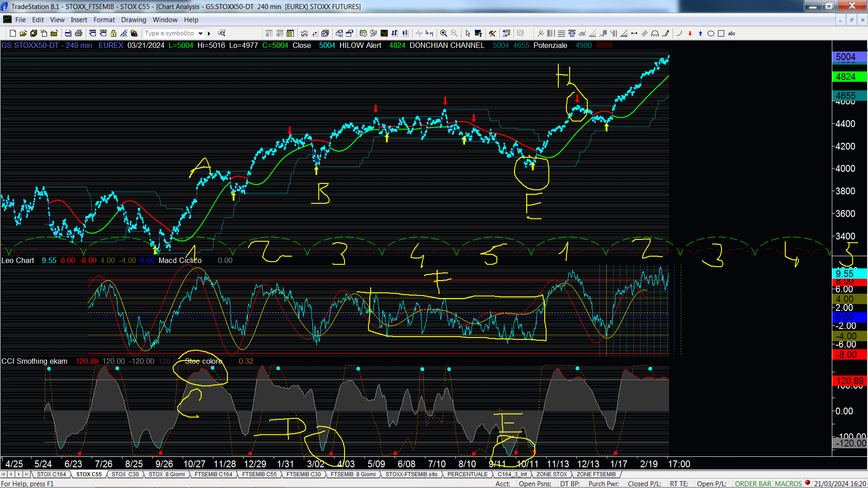The height and width of the screenshot is (488, 868).
Task: Switch to the STOX 8 Giorni tab
Action: tap(167, 474)
